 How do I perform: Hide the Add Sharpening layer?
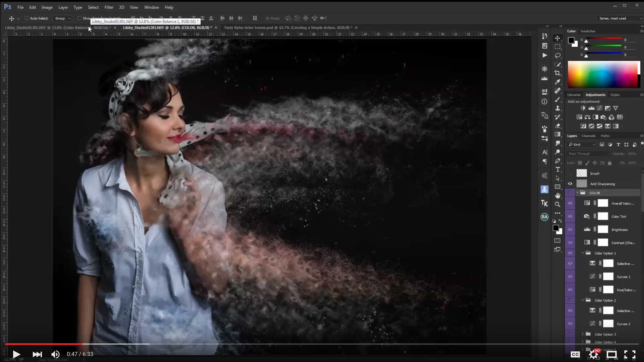(x=570, y=184)
